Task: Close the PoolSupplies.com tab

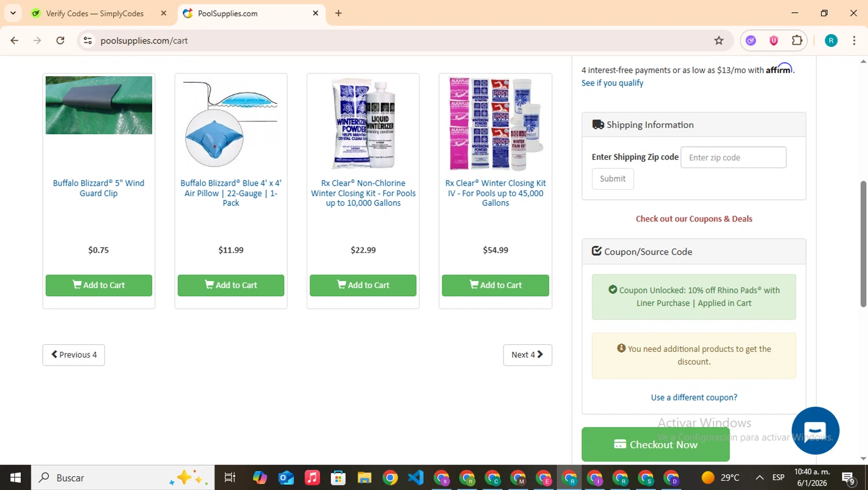Action: [x=315, y=13]
